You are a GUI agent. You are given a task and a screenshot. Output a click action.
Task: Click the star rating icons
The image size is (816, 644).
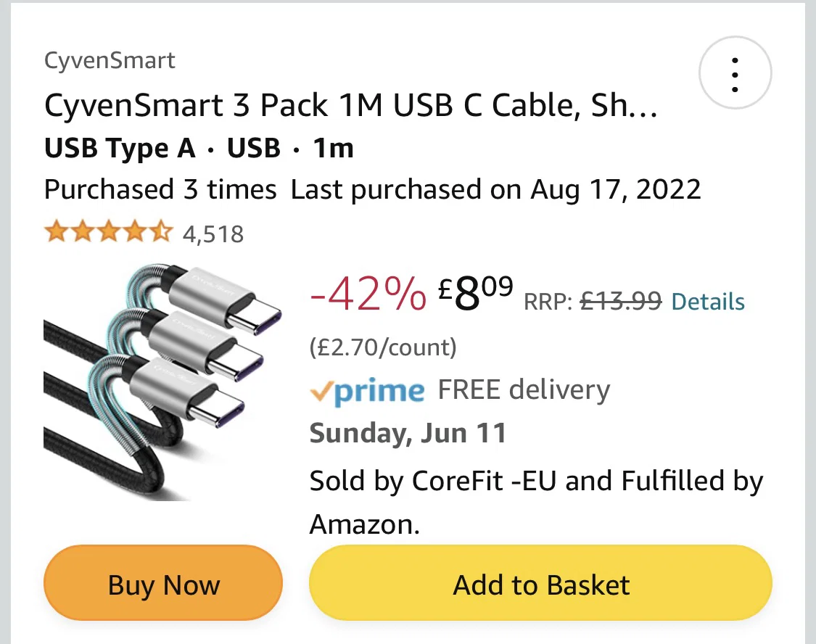click(108, 233)
